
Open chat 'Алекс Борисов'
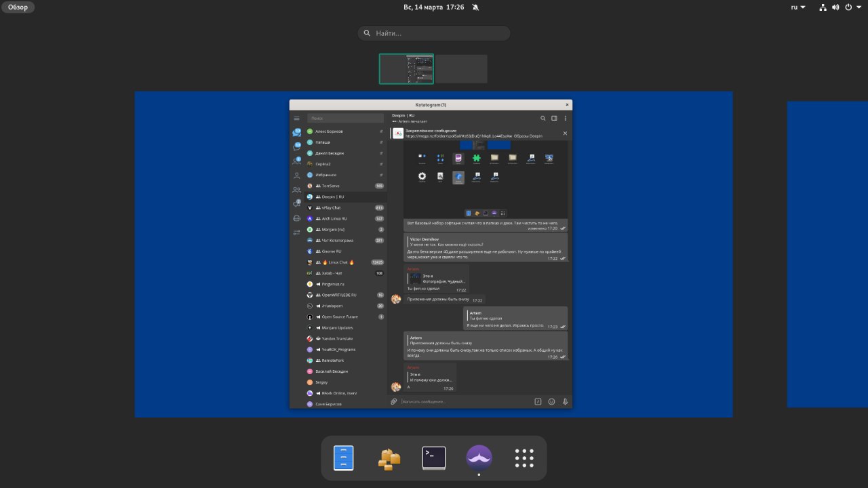point(345,131)
